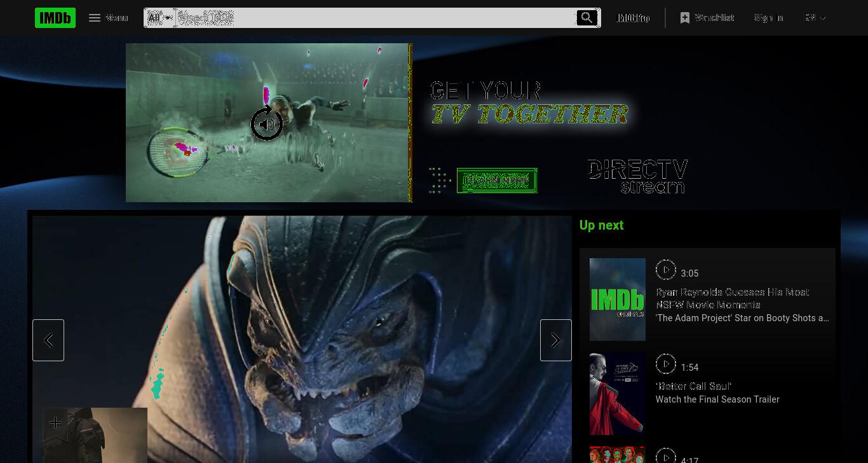Click the 'The Adam Project' Star description text
Viewport: 868px width, 463px height.
pos(742,318)
